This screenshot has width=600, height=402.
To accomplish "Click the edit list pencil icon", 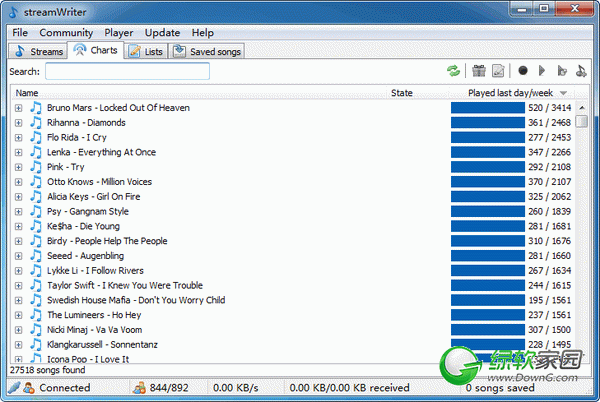I will [498, 71].
